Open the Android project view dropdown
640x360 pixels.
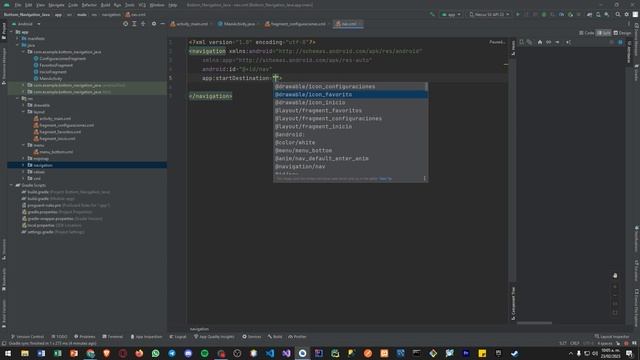[x=27, y=24]
